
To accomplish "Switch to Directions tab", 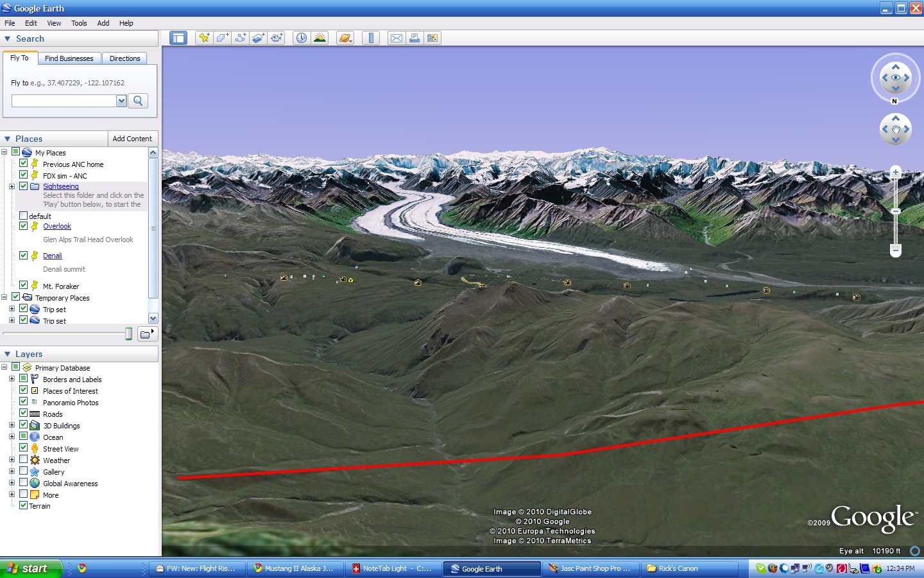I will 124,58.
